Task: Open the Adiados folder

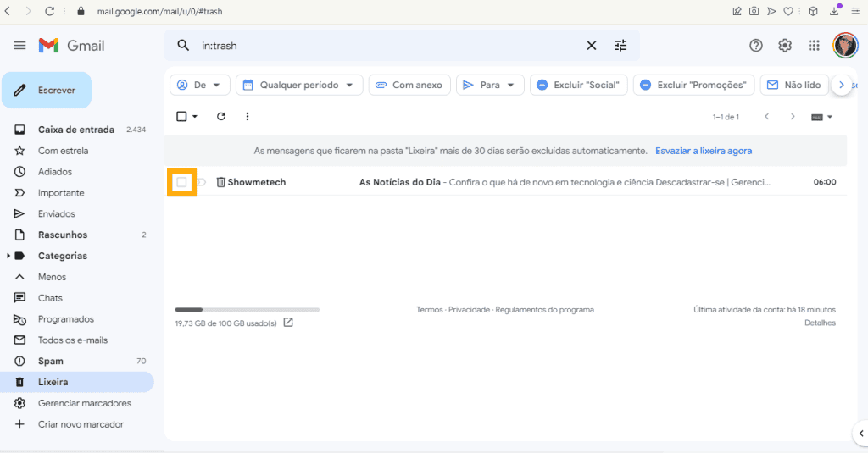Action: pos(55,172)
